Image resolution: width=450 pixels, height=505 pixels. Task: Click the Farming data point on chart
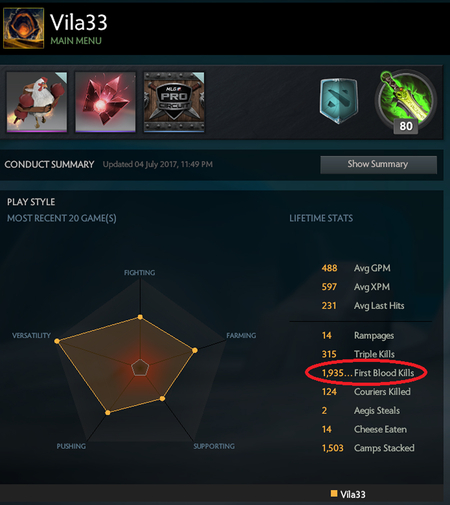[x=195, y=350]
